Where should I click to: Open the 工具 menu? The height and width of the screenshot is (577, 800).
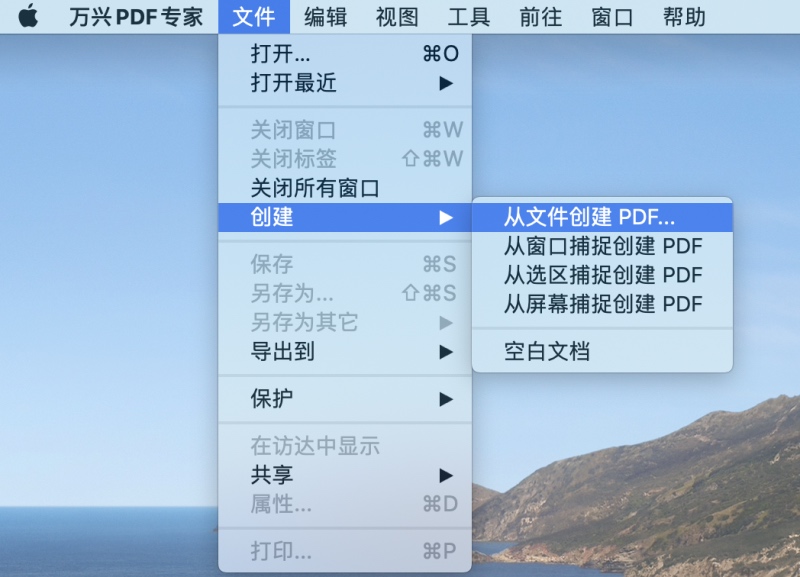(470, 16)
